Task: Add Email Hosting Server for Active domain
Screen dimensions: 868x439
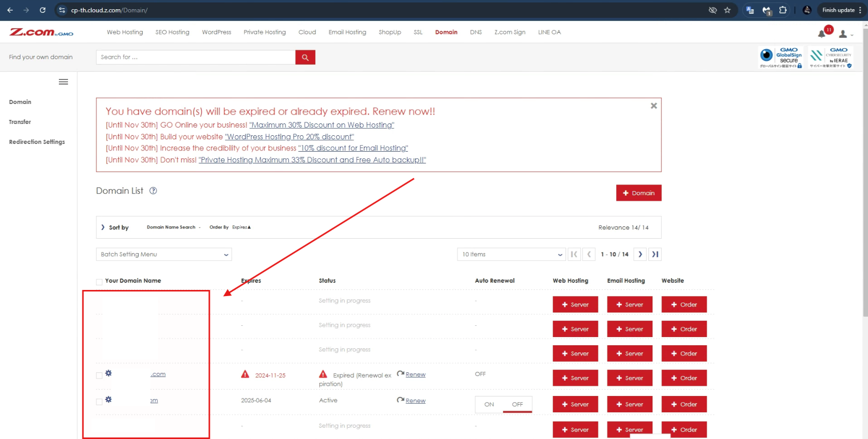Action: pyautogui.click(x=630, y=404)
